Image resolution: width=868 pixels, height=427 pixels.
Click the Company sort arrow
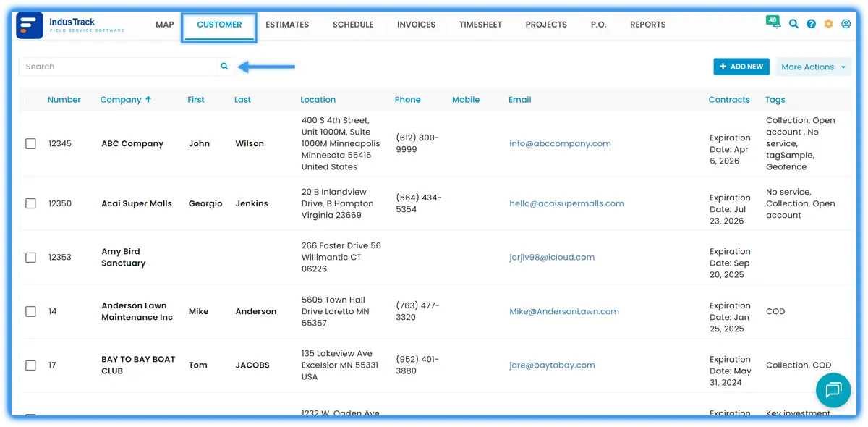[148, 100]
